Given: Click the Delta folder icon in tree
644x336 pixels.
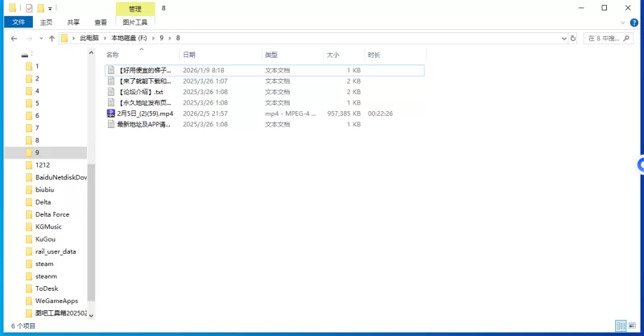Looking at the screenshot, I should click(x=29, y=202).
